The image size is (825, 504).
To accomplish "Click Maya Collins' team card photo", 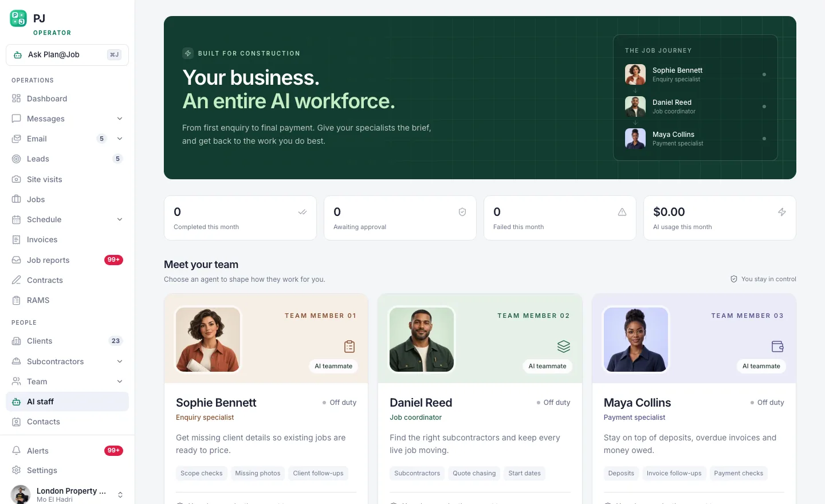I will pos(636,340).
